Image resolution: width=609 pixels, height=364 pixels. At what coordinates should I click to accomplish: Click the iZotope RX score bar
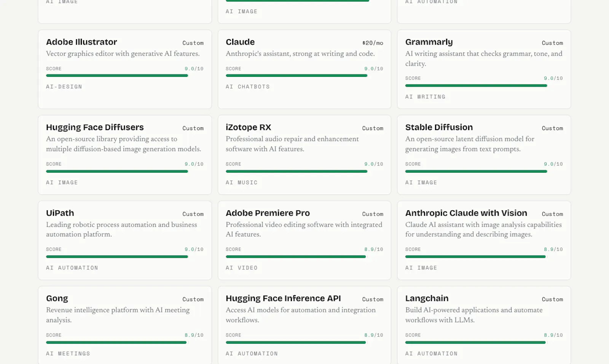point(304,171)
